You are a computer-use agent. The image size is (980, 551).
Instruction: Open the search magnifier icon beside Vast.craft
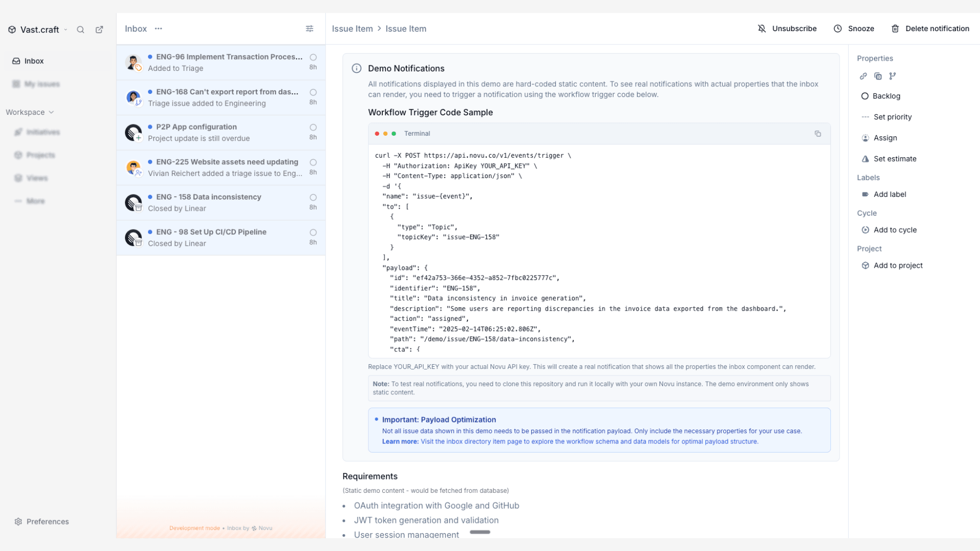(x=81, y=30)
